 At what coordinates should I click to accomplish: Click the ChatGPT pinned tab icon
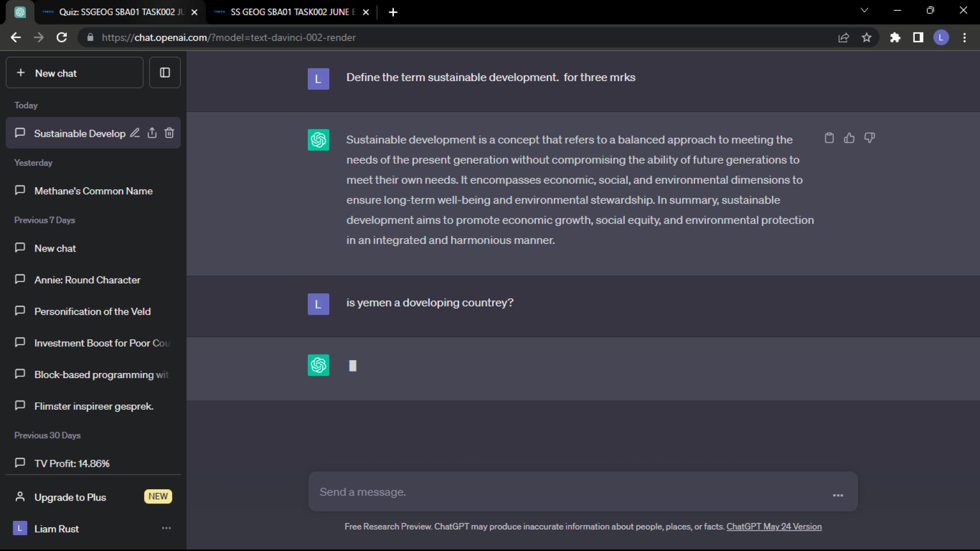[x=20, y=12]
